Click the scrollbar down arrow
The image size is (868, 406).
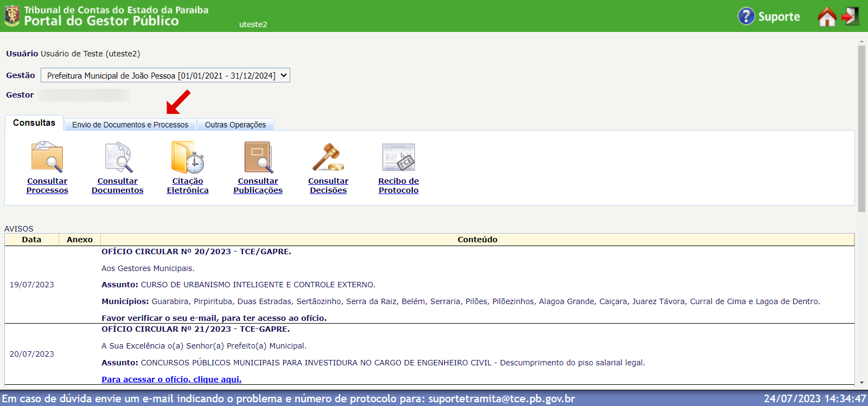click(861, 383)
